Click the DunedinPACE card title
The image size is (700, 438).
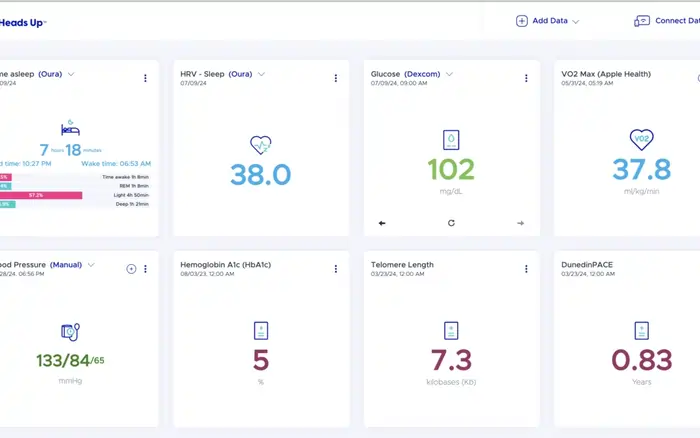(x=587, y=265)
